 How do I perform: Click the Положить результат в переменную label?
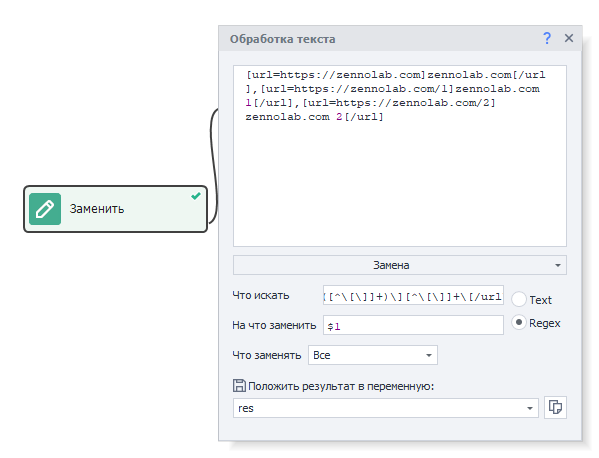341,386
